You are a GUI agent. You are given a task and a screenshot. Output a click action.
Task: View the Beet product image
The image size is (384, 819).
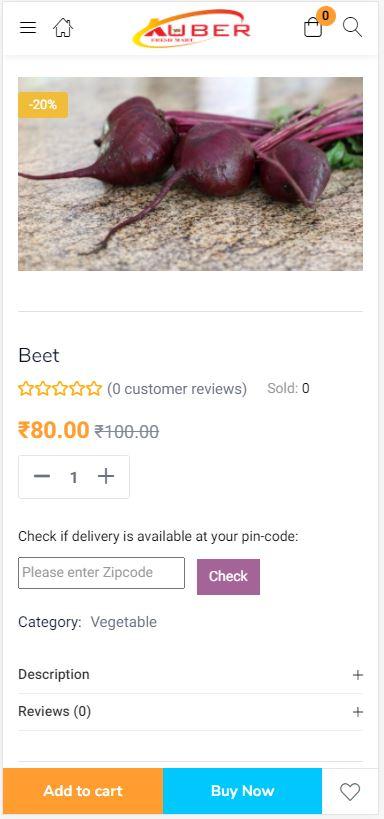click(190, 174)
